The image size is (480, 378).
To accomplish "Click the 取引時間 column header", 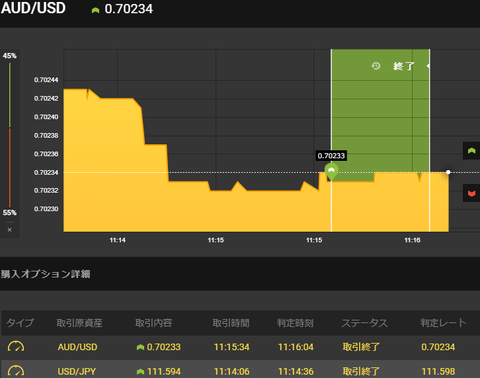I will pyautogui.click(x=231, y=323).
